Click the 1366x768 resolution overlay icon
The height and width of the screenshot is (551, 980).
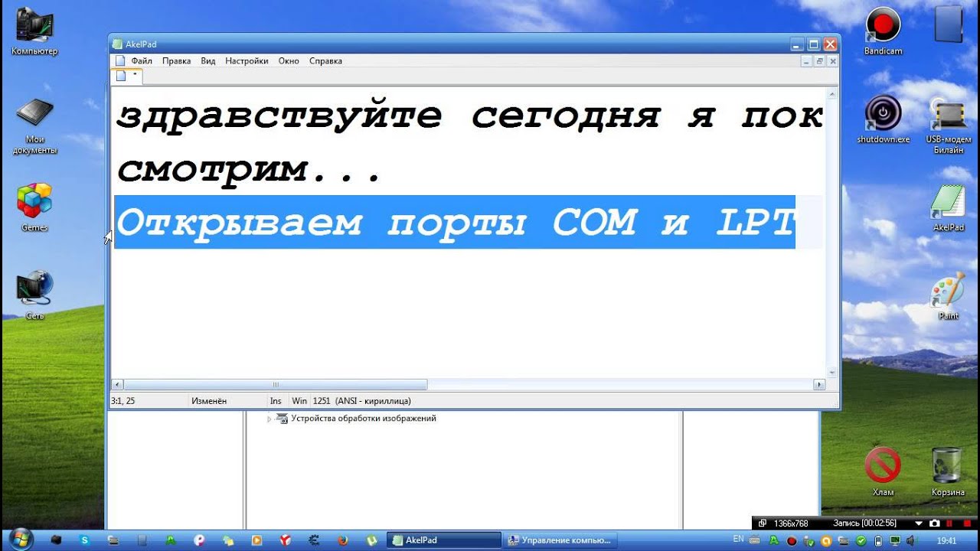point(763,523)
